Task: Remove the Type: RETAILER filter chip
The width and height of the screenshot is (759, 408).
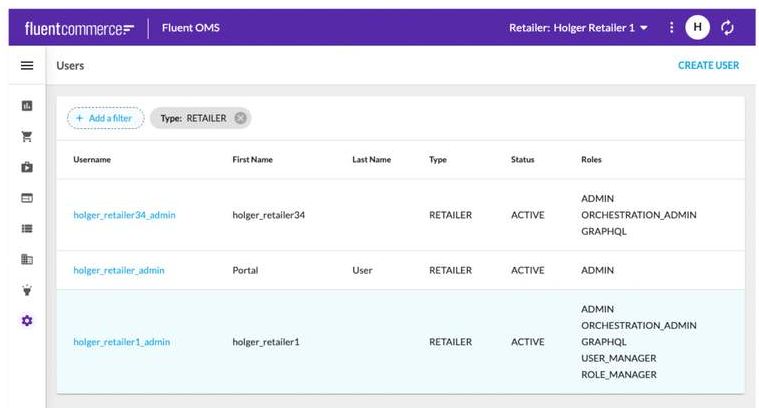Action: tap(240, 118)
